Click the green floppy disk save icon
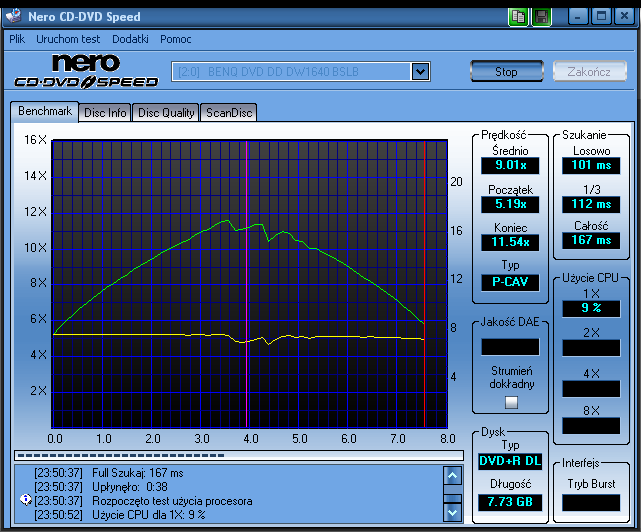The height and width of the screenshot is (532, 641). pos(542,17)
